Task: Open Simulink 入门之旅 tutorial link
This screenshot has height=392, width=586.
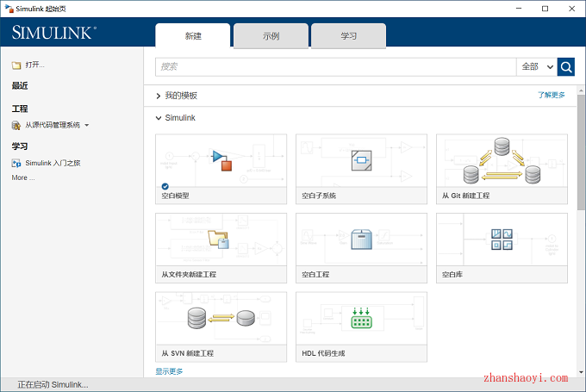Action: (x=53, y=163)
